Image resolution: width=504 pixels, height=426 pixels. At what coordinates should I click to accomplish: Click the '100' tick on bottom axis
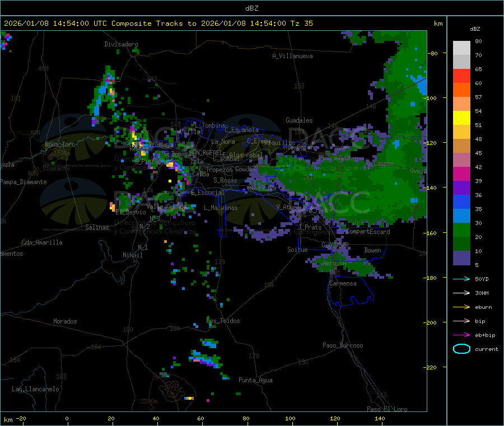[290, 419]
